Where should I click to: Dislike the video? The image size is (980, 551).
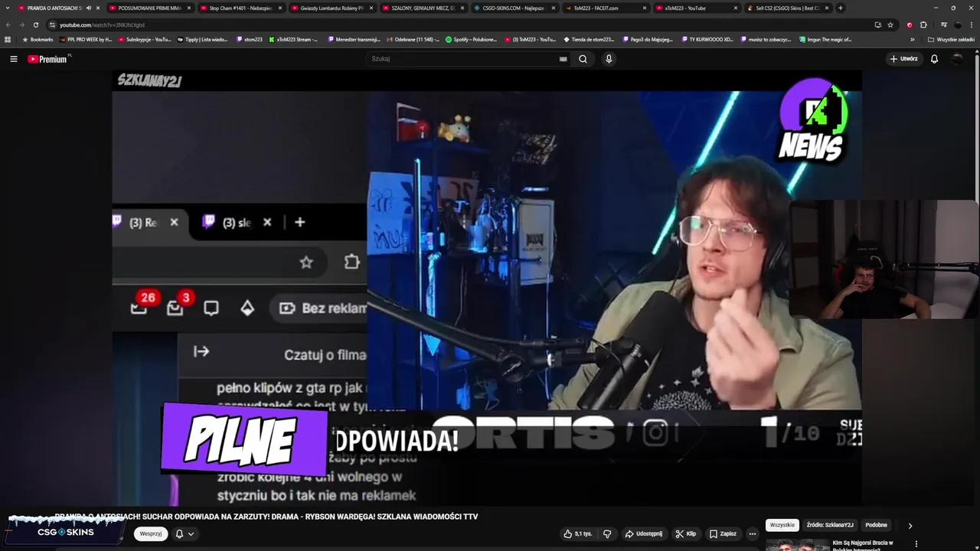pos(607,533)
